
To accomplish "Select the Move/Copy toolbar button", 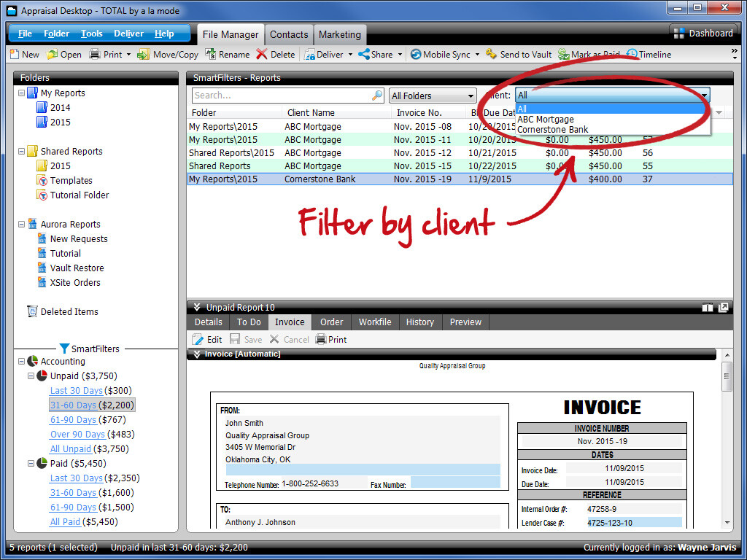I will [x=169, y=54].
